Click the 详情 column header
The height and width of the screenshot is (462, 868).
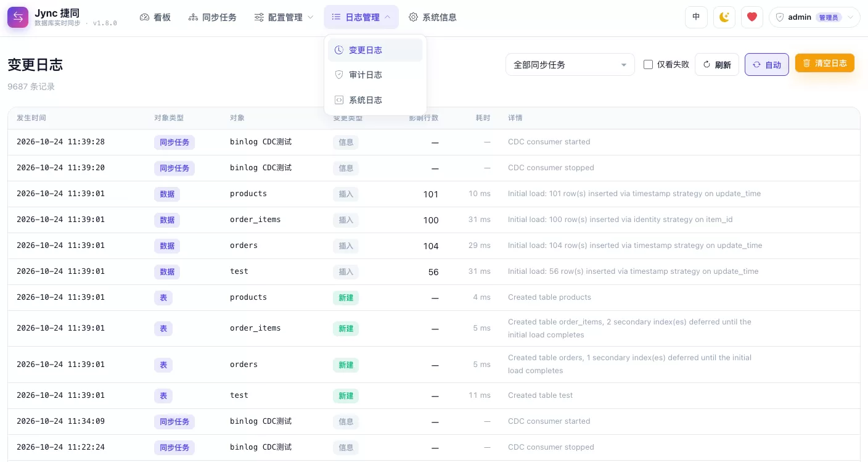pos(515,118)
